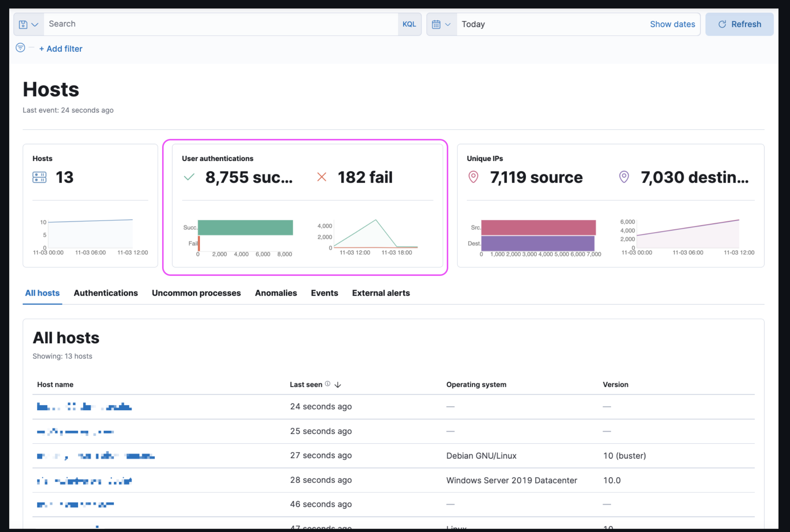The height and width of the screenshot is (532, 790).
Task: Click the Search query input field
Action: click(221, 24)
